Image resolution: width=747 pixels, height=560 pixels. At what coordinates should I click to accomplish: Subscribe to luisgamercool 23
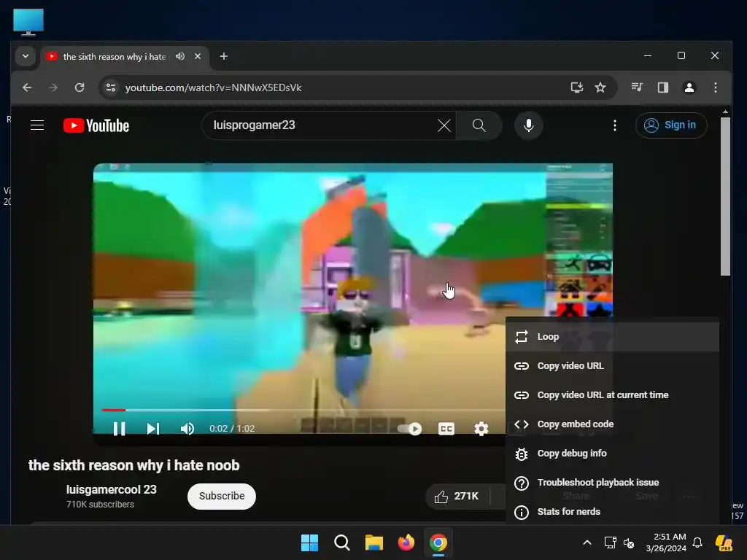pyautogui.click(x=222, y=496)
